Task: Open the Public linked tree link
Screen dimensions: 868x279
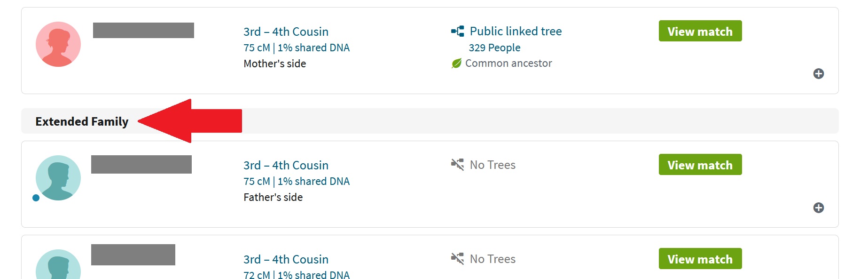Action: 516,31
